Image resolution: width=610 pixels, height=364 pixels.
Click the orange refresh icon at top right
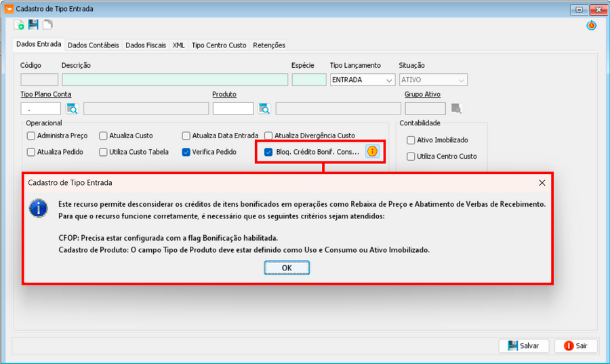pyautogui.click(x=591, y=25)
